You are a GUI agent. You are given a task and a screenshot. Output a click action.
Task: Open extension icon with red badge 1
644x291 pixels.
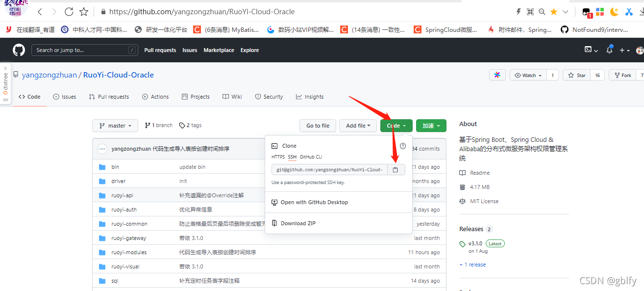[x=587, y=12]
